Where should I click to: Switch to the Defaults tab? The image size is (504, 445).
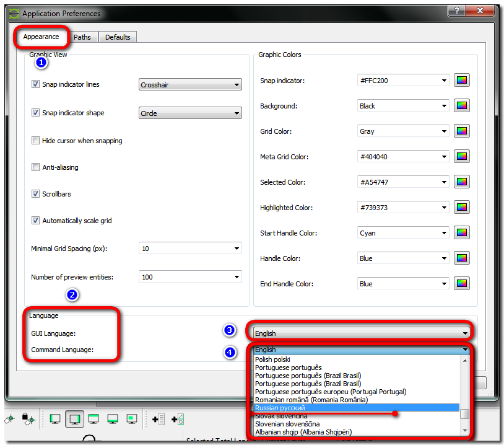click(x=118, y=37)
